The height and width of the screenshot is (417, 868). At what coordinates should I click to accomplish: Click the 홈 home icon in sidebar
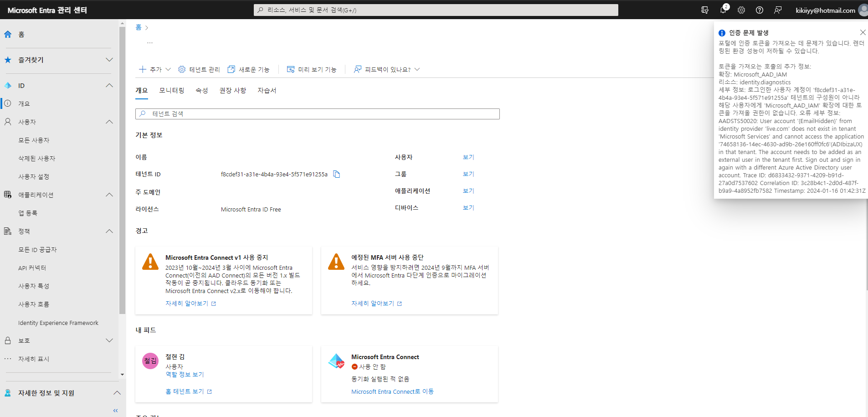(x=8, y=34)
